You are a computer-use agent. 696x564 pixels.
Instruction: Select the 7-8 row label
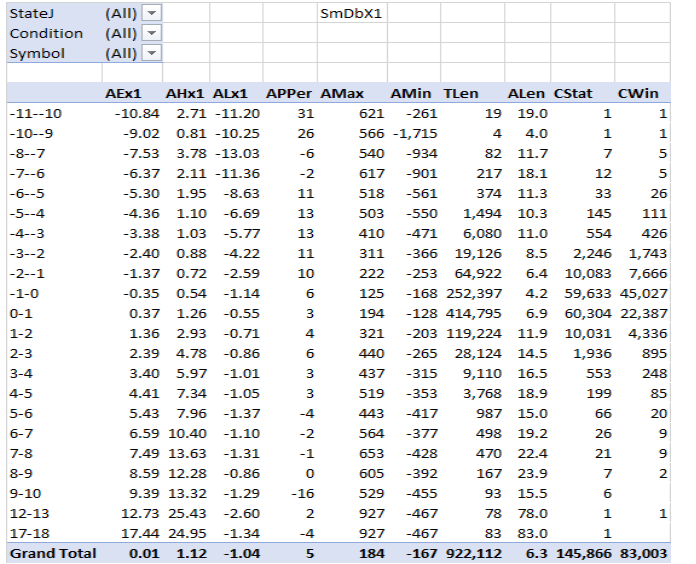(x=21, y=454)
